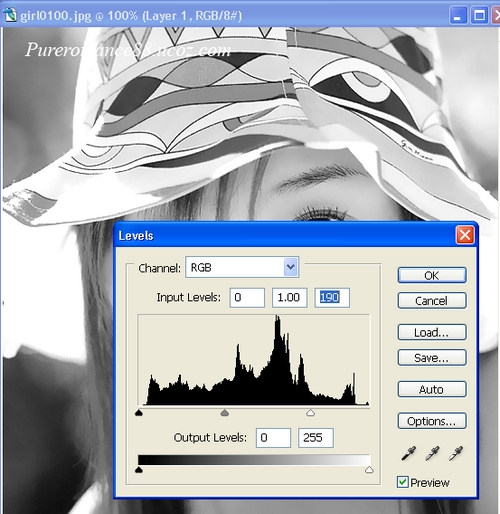Click the Output Levels field 255
This screenshot has width=500, height=514.
pos(316,438)
